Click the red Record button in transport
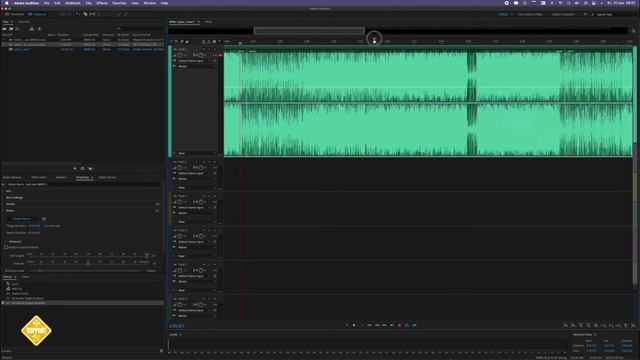 [399, 325]
